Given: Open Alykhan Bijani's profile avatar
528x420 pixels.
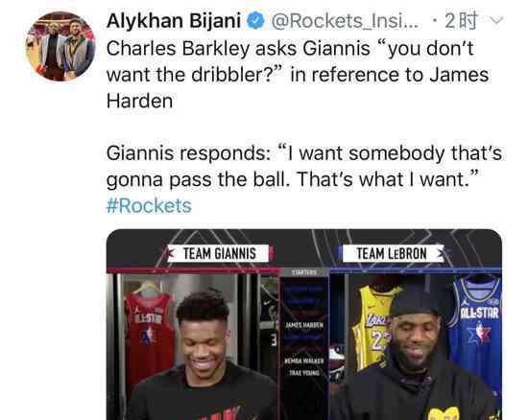Looking at the screenshot, I should coord(60,46).
